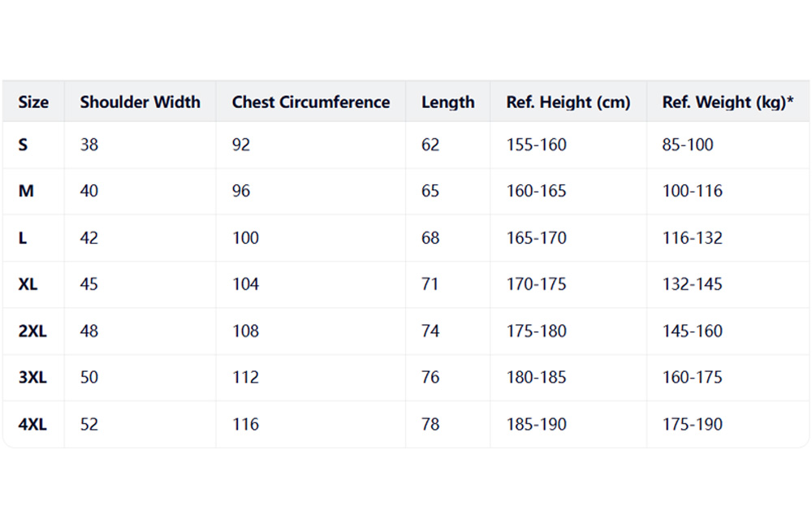Click the Shoulder Width column header

click(x=140, y=102)
